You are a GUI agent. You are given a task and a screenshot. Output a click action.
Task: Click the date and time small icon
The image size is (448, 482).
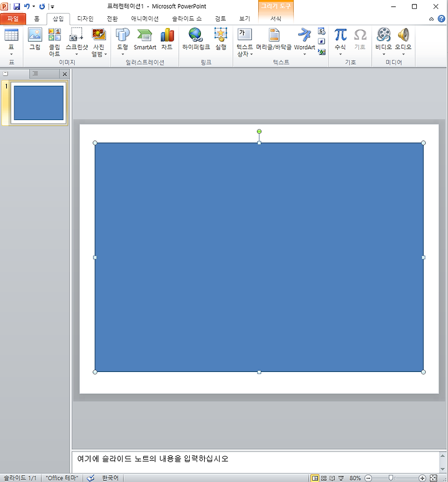[x=322, y=31]
